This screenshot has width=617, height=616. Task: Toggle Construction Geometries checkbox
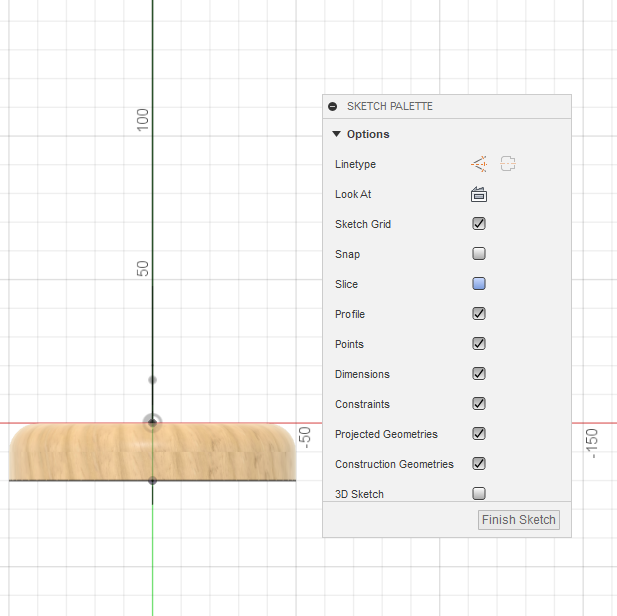479,464
